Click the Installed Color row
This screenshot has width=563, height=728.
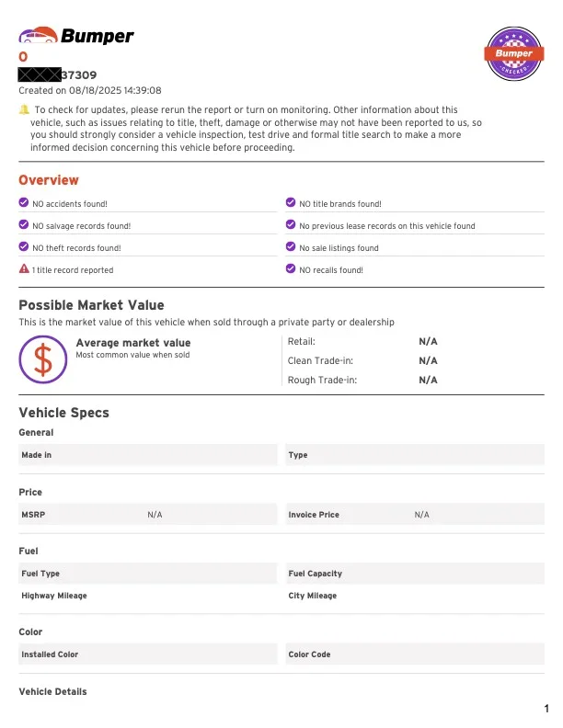147,654
